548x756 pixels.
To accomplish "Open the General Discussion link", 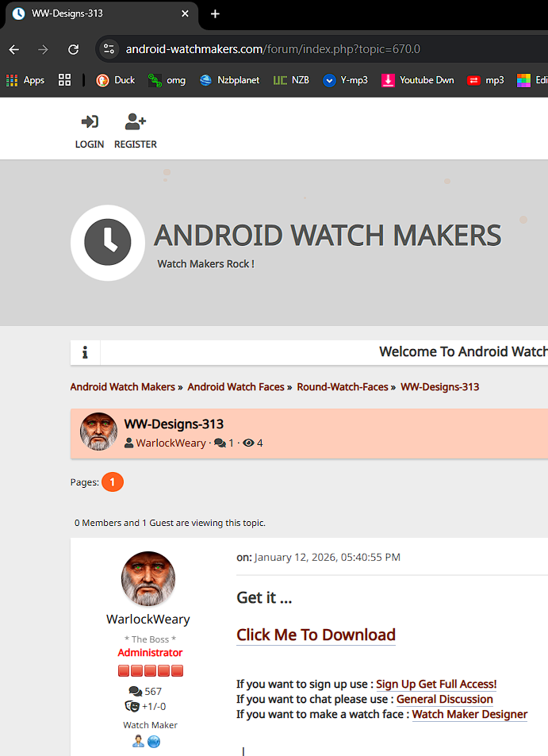I will coord(444,699).
